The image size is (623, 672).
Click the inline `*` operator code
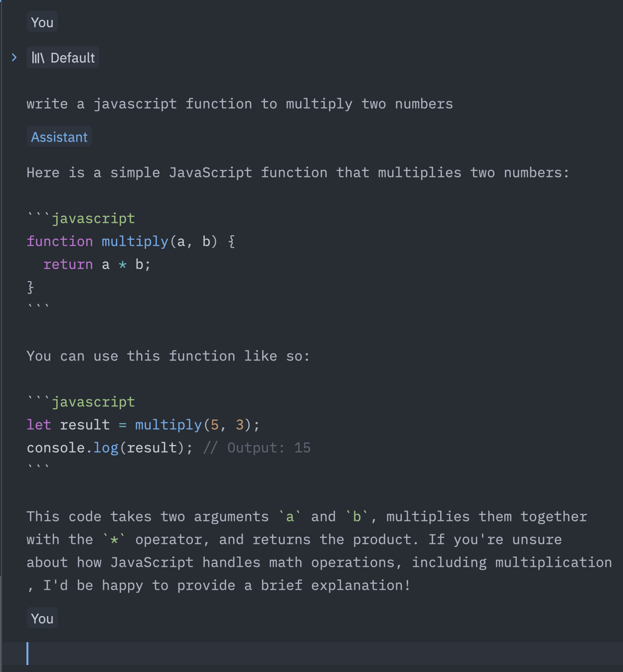pyautogui.click(x=114, y=539)
